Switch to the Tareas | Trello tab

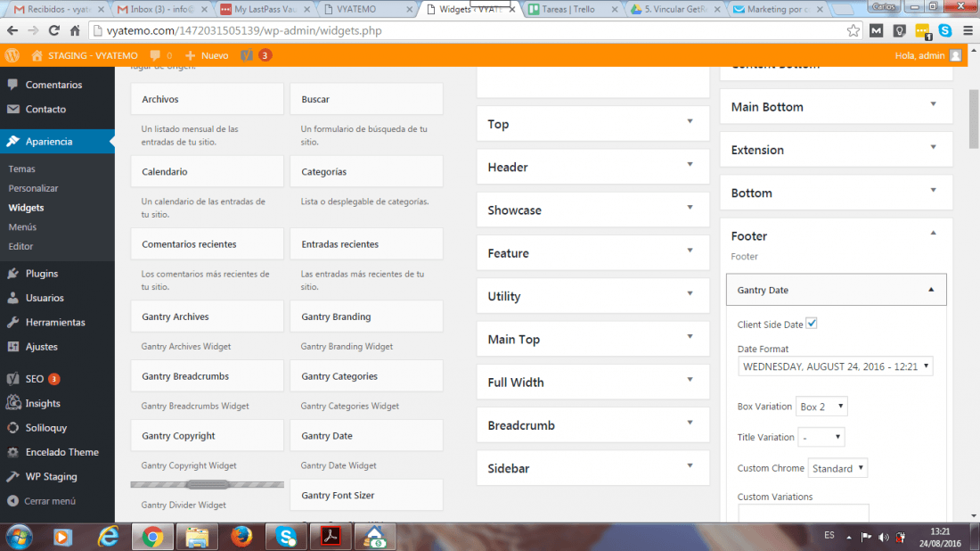(572, 10)
